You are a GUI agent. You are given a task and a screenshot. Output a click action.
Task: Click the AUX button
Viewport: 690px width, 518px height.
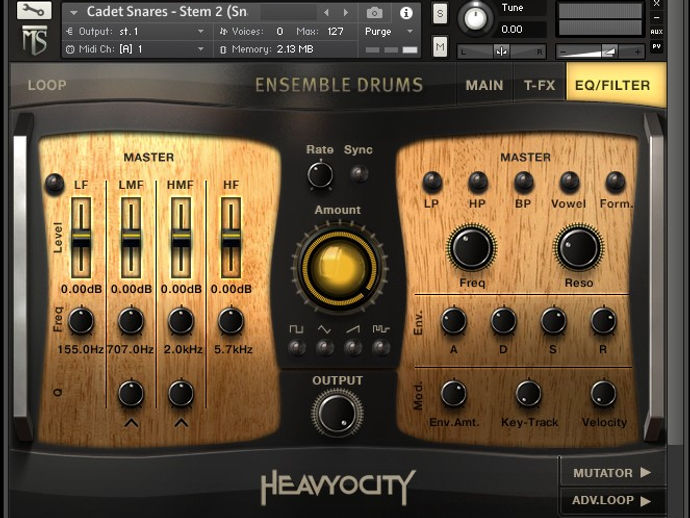coord(656,32)
